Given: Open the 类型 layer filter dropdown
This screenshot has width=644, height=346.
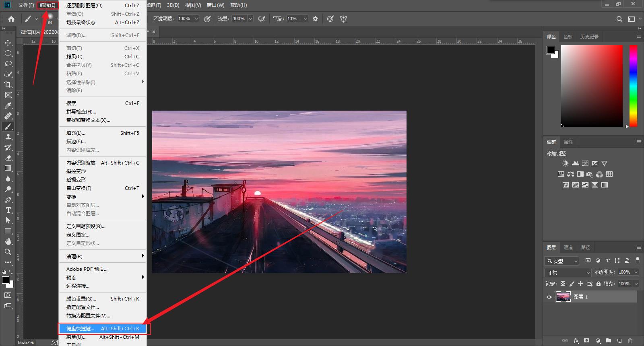Looking at the screenshot, I should [562, 261].
